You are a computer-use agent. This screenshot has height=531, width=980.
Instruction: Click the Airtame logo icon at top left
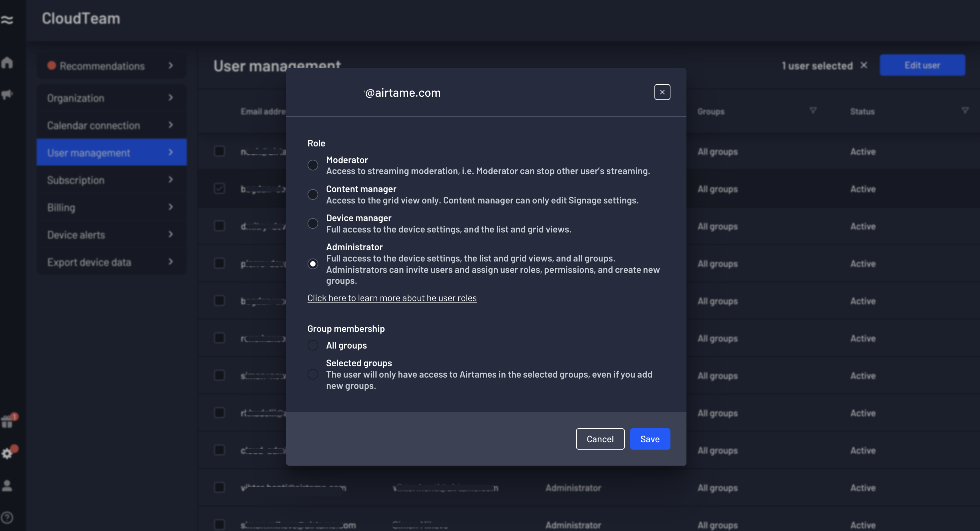tap(7, 19)
